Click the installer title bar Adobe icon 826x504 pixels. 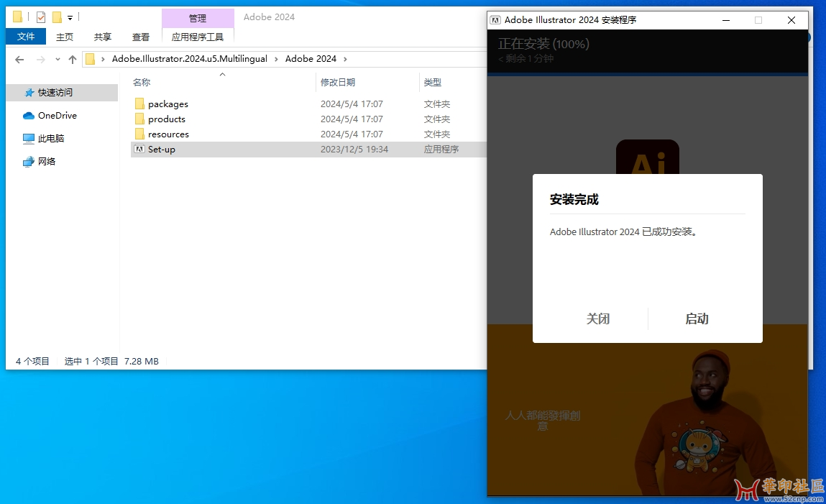(495, 20)
